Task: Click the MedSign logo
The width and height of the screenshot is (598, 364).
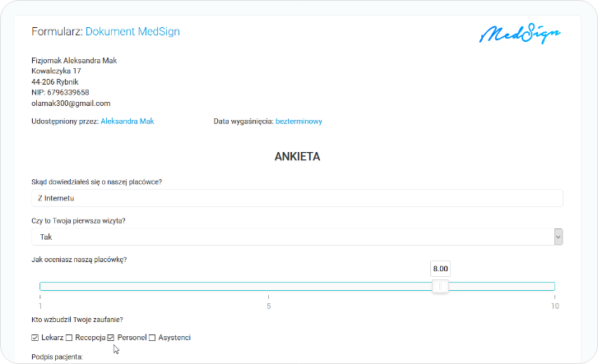Action: pos(520,34)
